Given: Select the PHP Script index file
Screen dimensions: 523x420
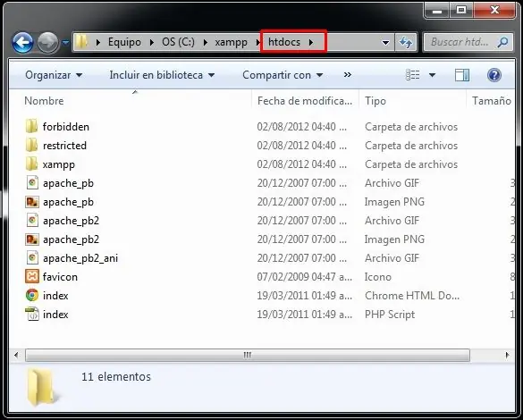Looking at the screenshot, I should (55, 315).
